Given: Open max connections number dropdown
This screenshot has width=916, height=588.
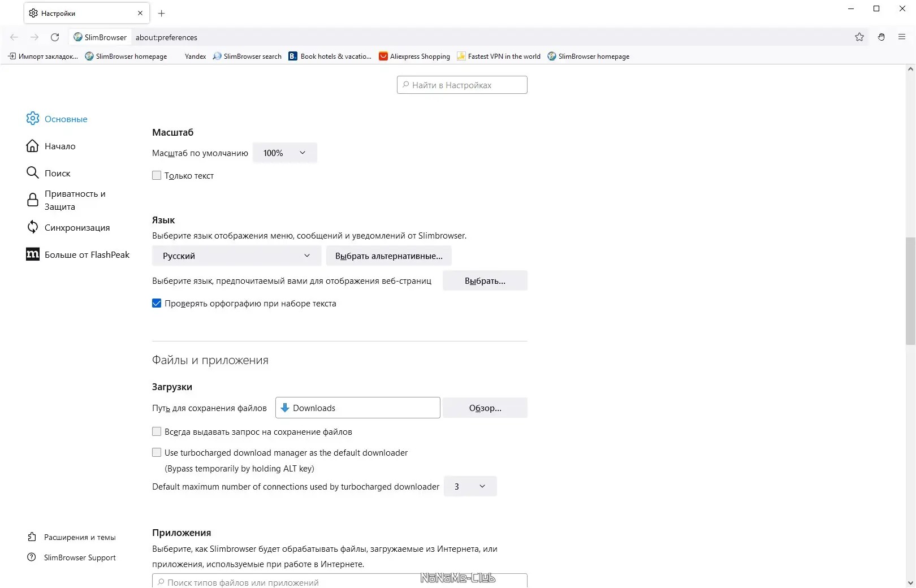Looking at the screenshot, I should [x=470, y=487].
